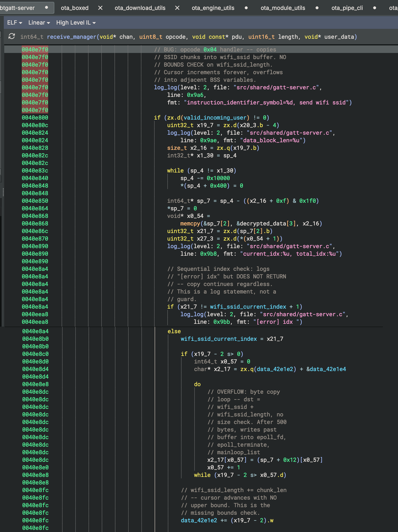Viewport: 398px width, 532px height.
Task: Click the line value 0x9ae
Action: click(208, 140)
